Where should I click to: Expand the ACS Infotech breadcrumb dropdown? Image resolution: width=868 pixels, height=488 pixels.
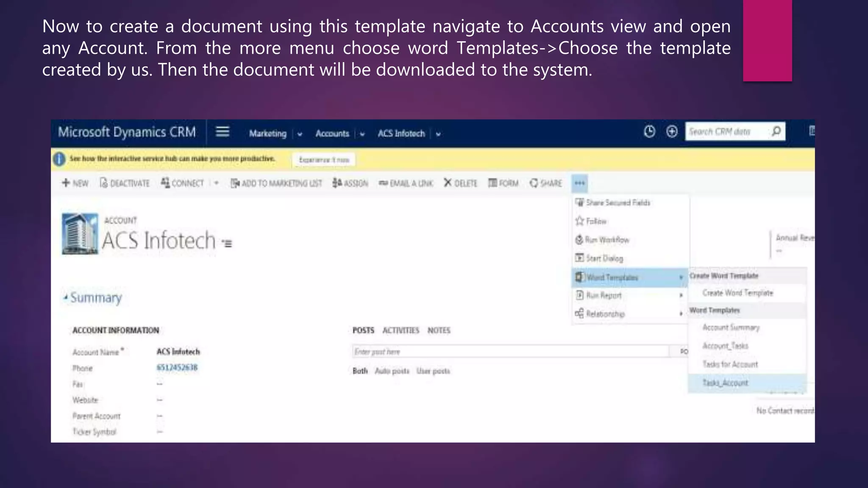pyautogui.click(x=438, y=134)
